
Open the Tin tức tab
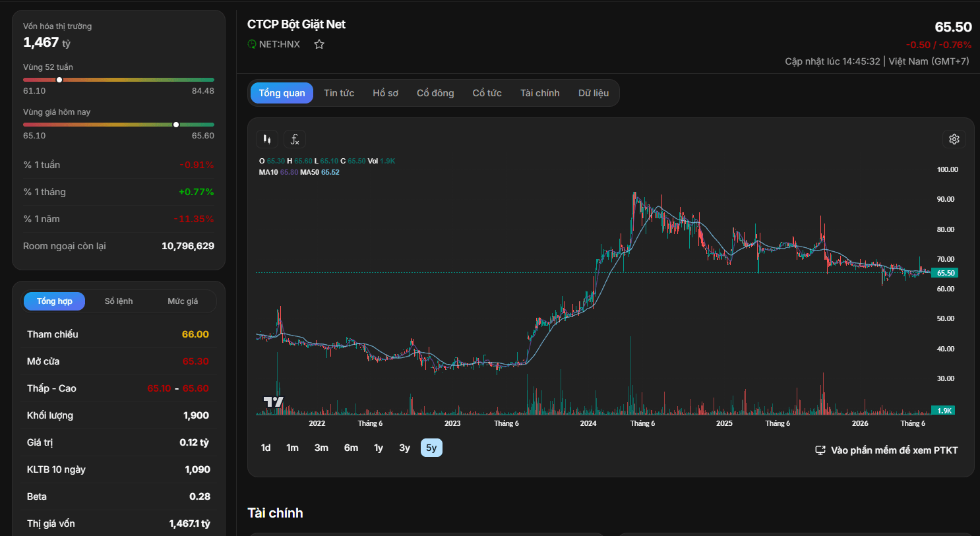pos(339,93)
